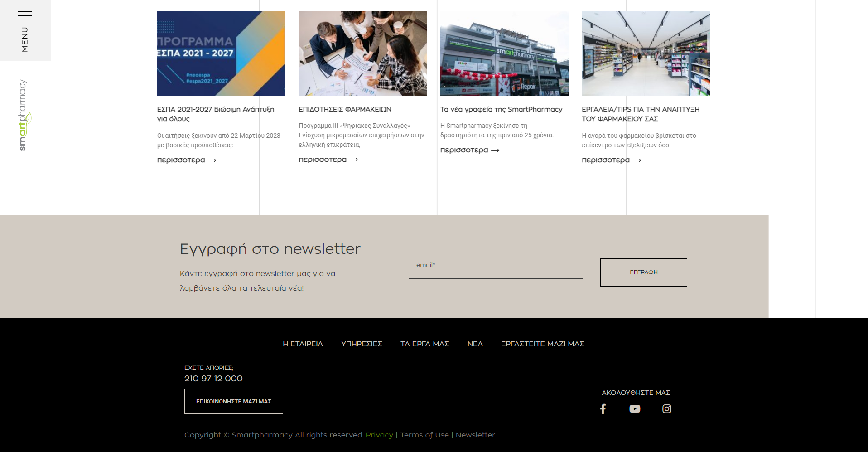Go to ΕΡΓΑΣΤΕΙΤΕ ΜΑΖΙ ΜΑΣ footer item

coord(542,344)
